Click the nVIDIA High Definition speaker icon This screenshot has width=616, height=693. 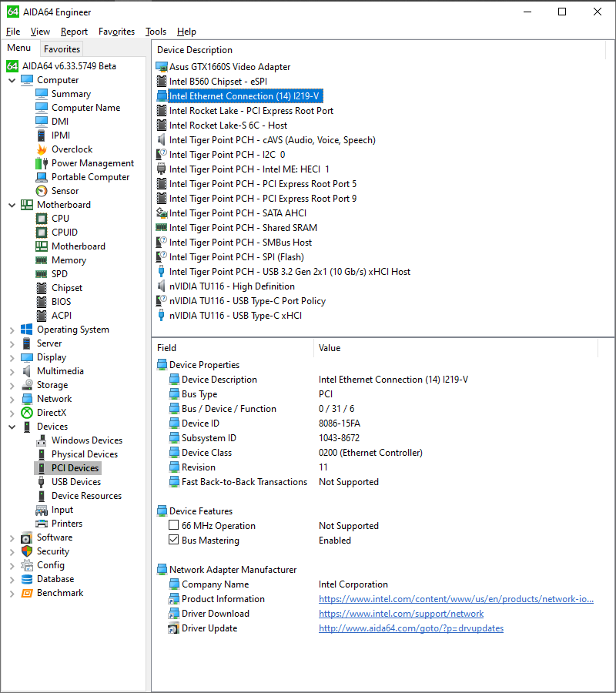click(x=162, y=286)
